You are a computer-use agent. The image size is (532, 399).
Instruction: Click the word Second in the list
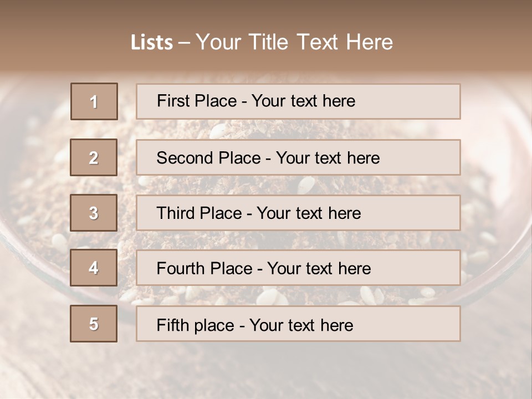[185, 158]
